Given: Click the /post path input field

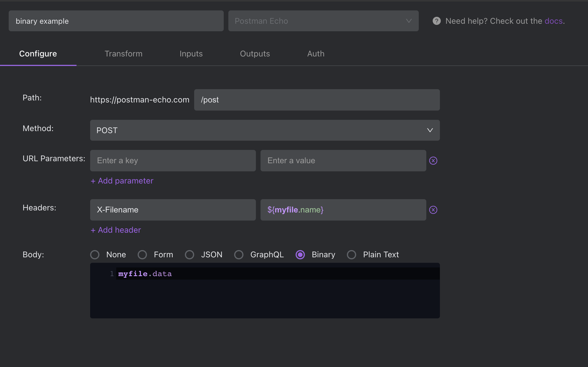Looking at the screenshot, I should click(x=317, y=100).
